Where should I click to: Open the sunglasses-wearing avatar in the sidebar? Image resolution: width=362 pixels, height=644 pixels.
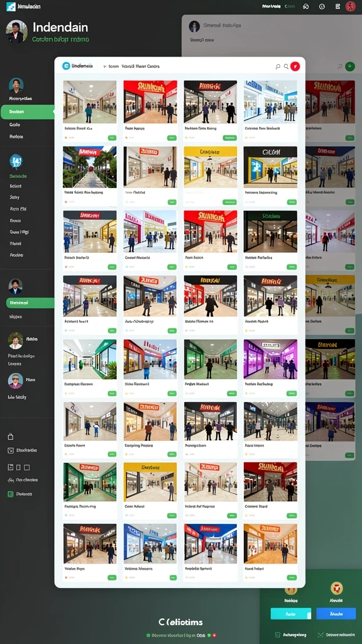tap(16, 380)
